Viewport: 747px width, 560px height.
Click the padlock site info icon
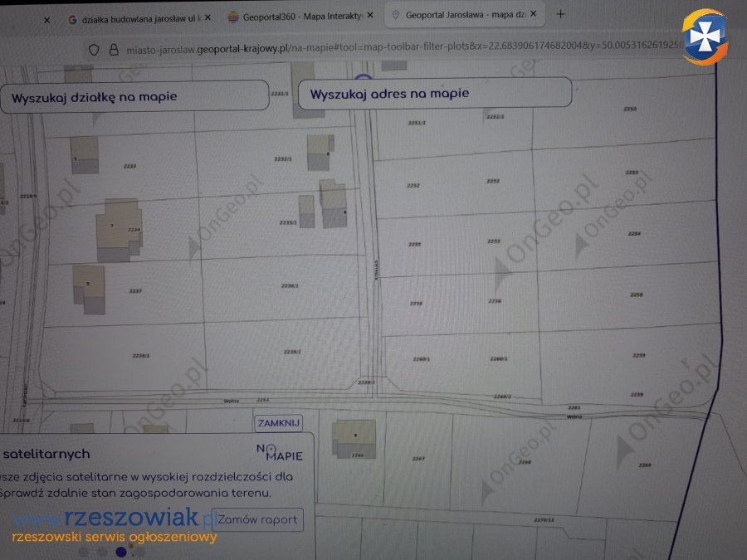click(115, 49)
